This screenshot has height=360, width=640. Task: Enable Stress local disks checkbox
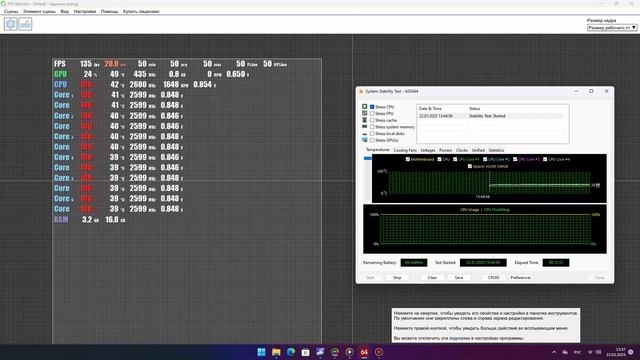(x=372, y=133)
